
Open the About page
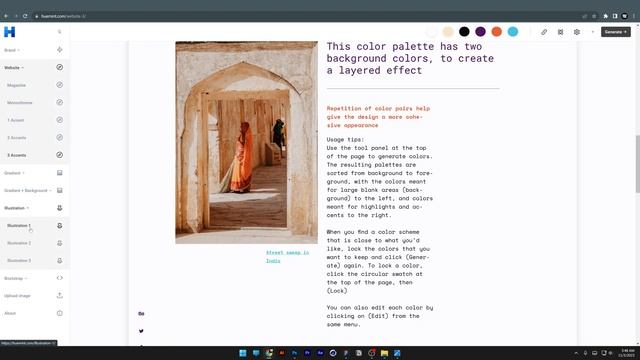(10, 313)
